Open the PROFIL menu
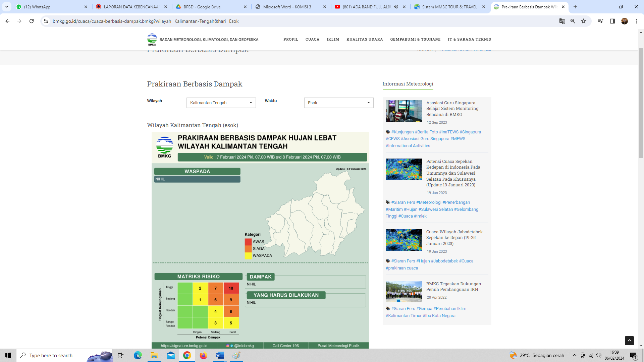 click(291, 39)
